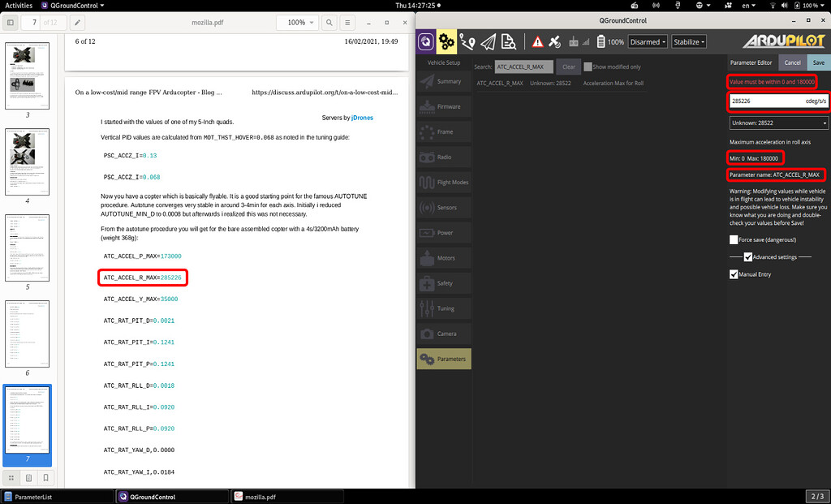Open the battery 100% status indicator
Viewport: 831px width, 504px height.
(x=607, y=41)
